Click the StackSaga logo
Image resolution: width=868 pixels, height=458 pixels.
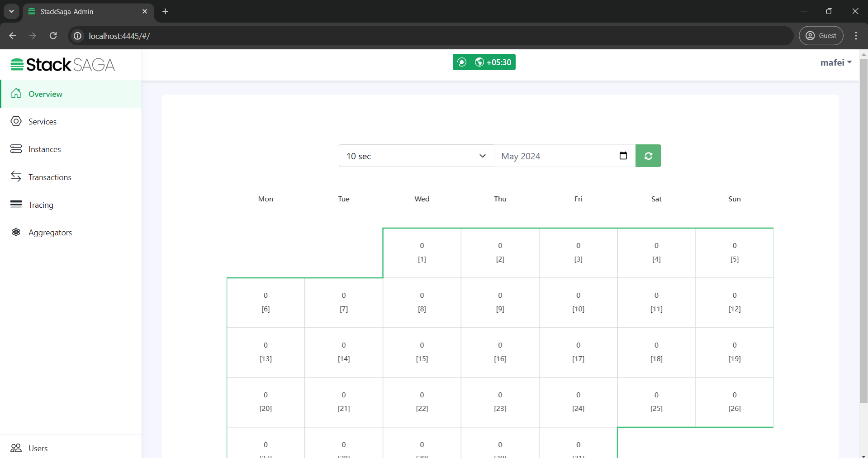pyautogui.click(x=62, y=64)
